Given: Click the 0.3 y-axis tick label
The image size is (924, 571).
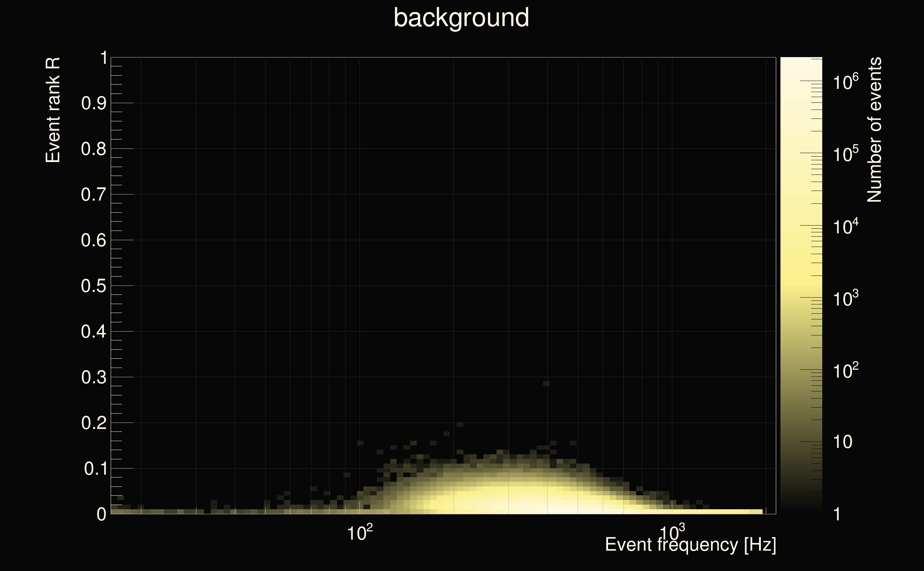Looking at the screenshot, I should [x=93, y=377].
